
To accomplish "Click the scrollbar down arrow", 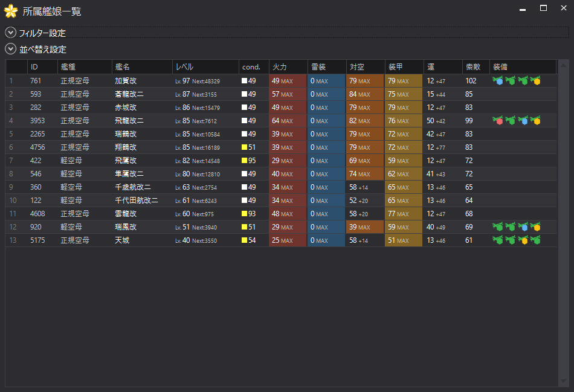I will [563, 381].
